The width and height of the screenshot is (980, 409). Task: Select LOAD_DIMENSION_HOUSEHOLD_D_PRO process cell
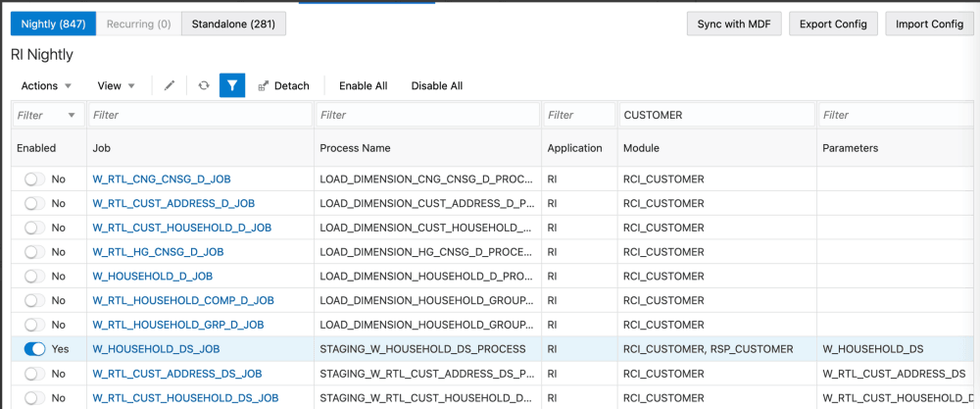tap(428, 276)
